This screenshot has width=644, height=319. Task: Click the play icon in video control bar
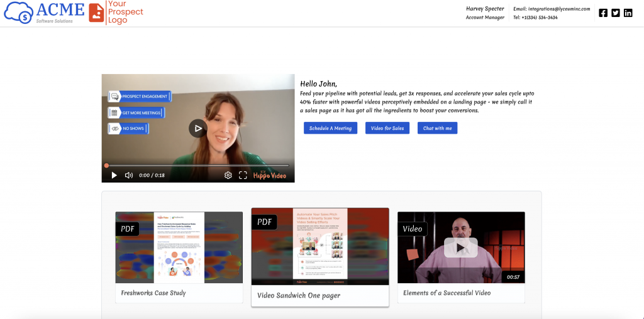114,175
